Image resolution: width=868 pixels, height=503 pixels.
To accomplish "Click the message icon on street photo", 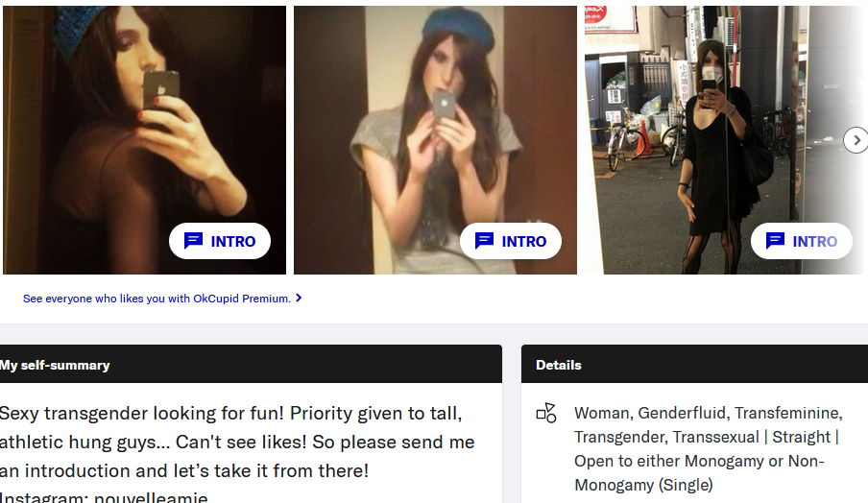I will coord(775,241).
